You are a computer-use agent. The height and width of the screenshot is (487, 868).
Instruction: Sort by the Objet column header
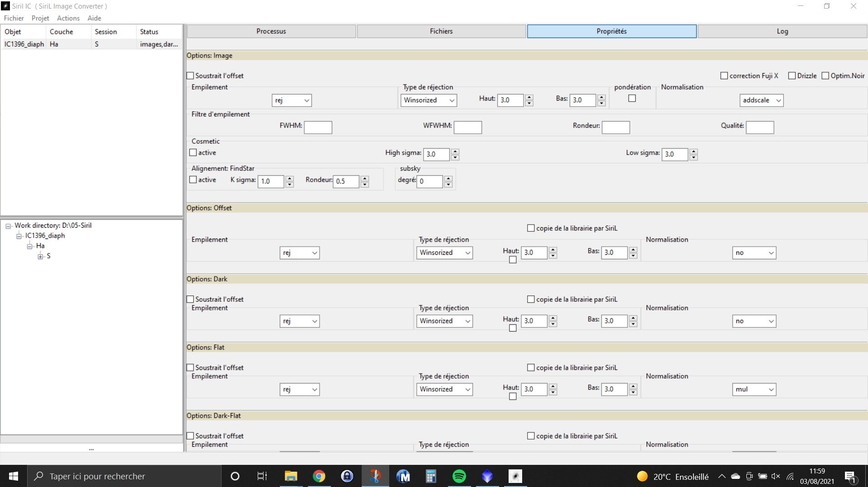[23, 32]
